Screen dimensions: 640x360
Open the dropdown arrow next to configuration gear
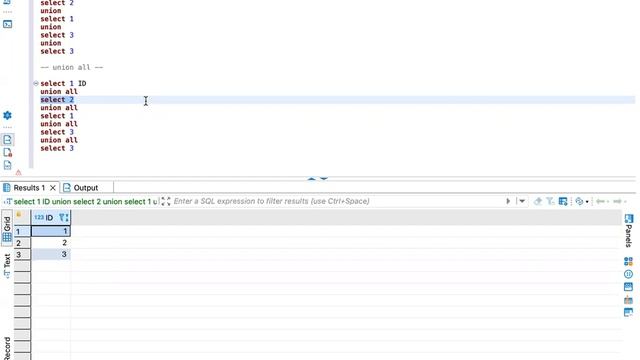pyautogui.click(x=587, y=202)
